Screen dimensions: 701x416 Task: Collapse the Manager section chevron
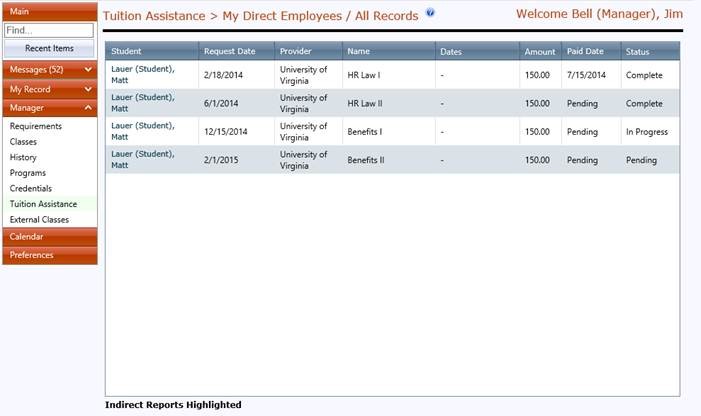click(x=88, y=108)
